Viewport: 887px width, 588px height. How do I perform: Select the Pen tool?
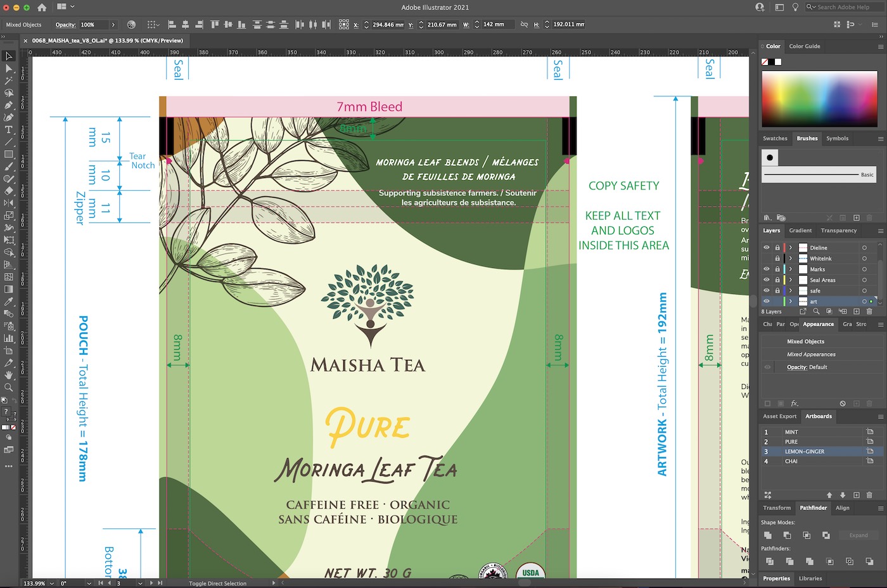point(9,105)
